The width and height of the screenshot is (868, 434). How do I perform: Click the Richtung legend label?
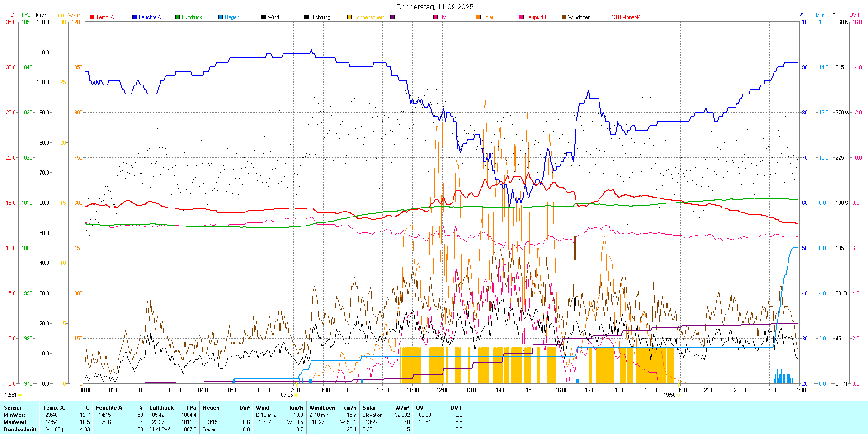point(320,17)
